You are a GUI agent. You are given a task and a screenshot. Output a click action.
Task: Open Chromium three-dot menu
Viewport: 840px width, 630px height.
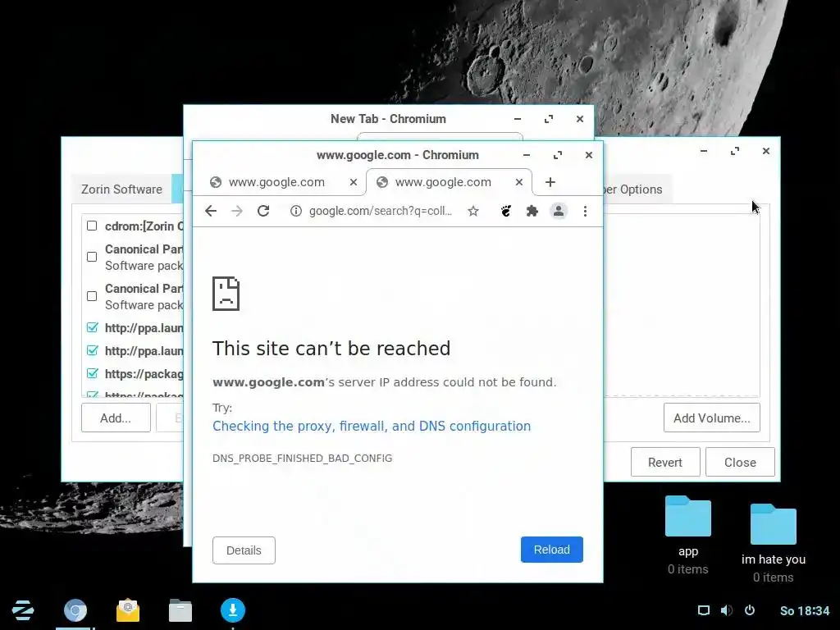click(585, 211)
